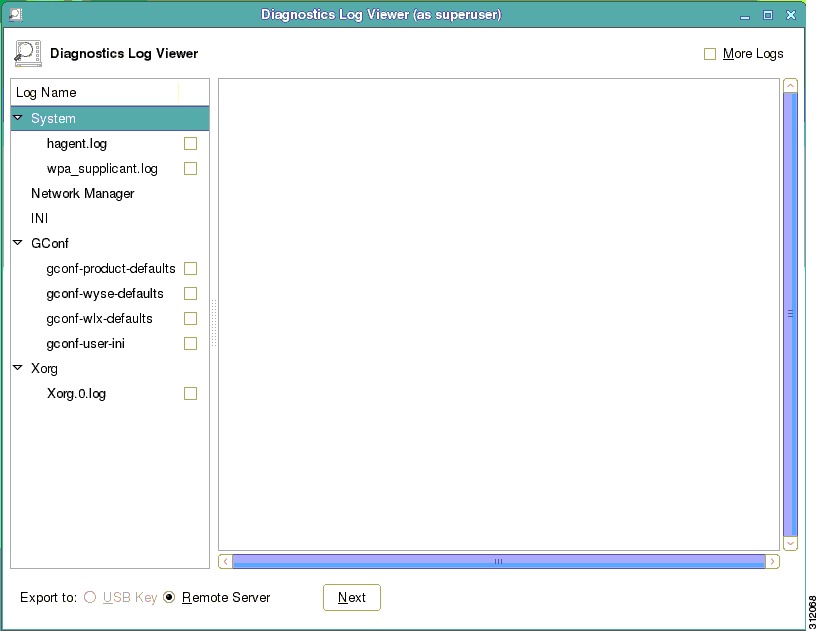This screenshot has width=818, height=631.
Task: Select the hagent.log entry
Action: tap(77, 143)
